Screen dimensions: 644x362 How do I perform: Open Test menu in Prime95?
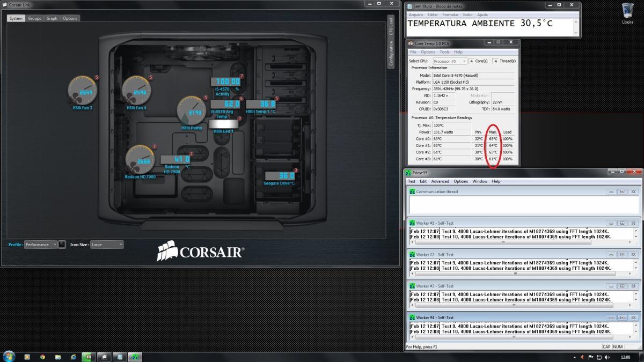click(x=412, y=181)
